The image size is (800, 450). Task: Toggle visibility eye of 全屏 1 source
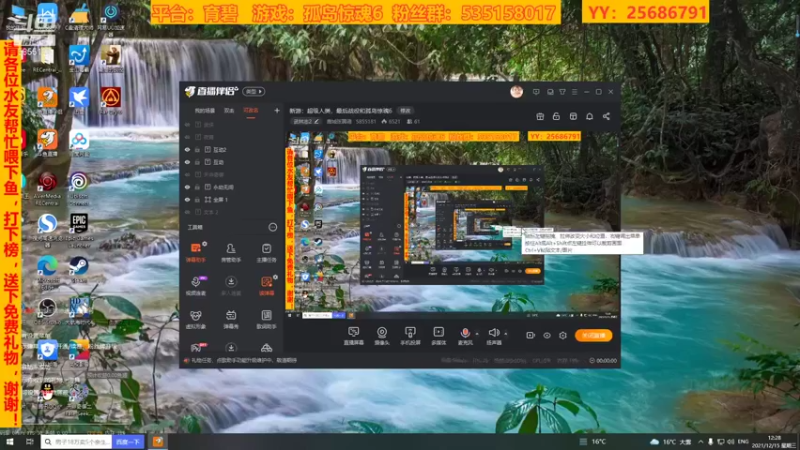pyautogui.click(x=187, y=199)
